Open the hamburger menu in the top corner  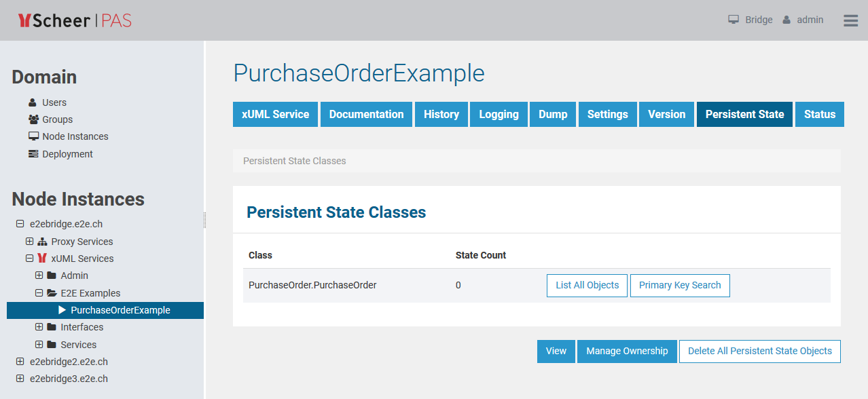850,20
